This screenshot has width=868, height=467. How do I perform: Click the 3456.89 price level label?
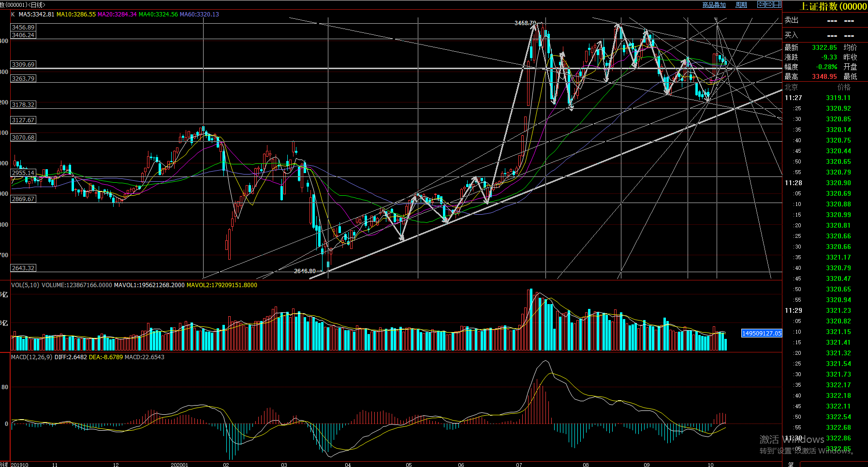(x=23, y=28)
